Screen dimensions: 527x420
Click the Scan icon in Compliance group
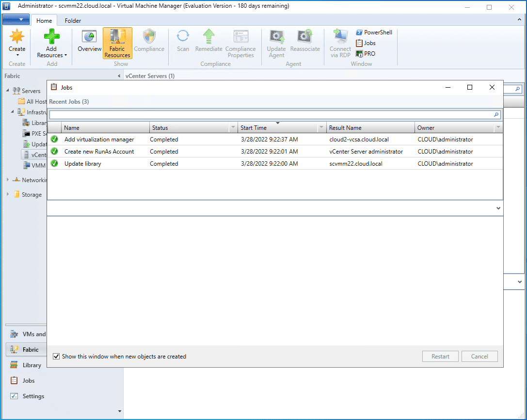click(x=183, y=36)
